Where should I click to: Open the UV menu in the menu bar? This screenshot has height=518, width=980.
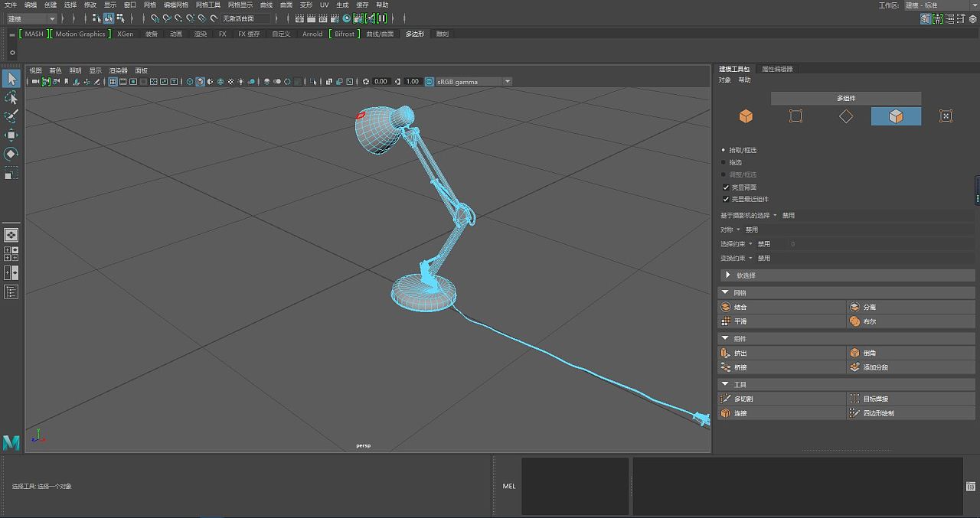point(324,5)
